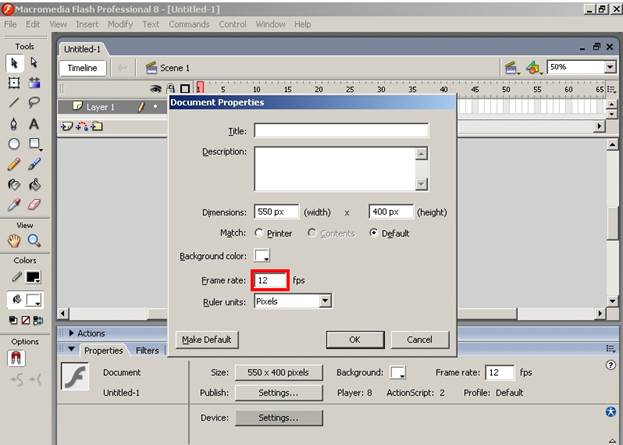Click the Black and White colors button
Viewport: 623px width, 445px height.
[x=13, y=320]
